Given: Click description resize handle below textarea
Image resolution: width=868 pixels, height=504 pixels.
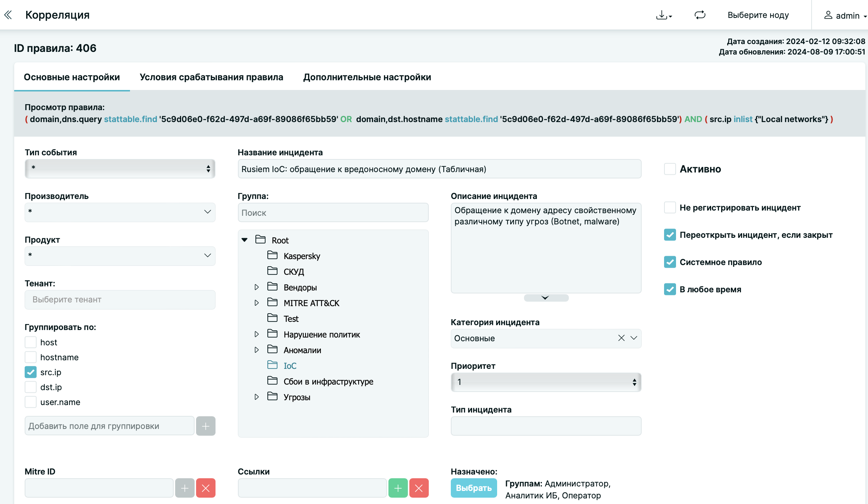Looking at the screenshot, I should tap(546, 298).
